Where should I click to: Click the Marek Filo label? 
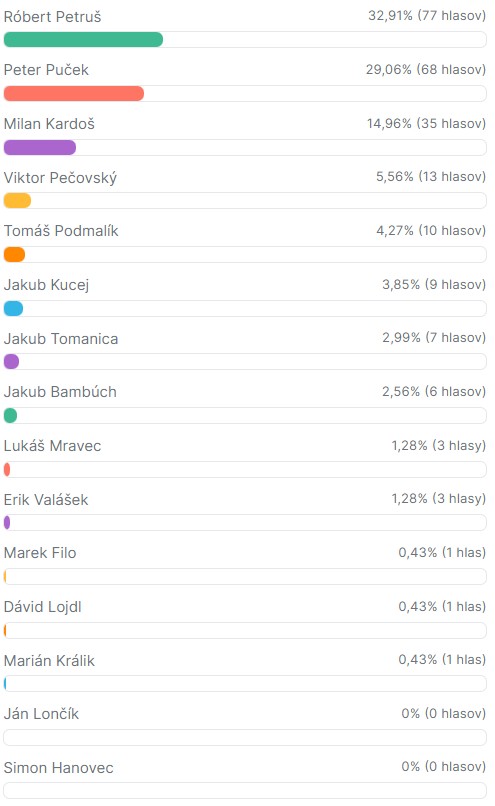coord(40,553)
